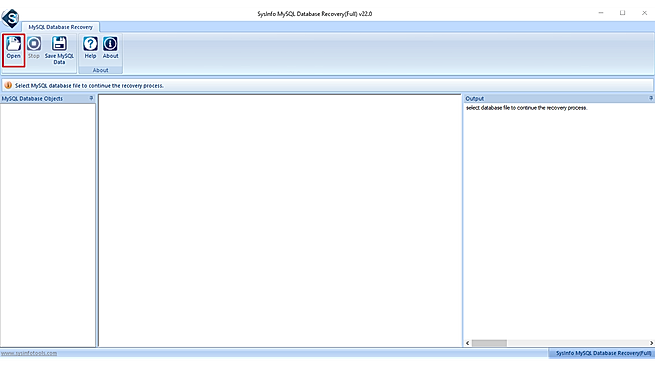Click the Output panel title bar
Image resolution: width=655 pixels, height=368 pixels.
tap(559, 99)
